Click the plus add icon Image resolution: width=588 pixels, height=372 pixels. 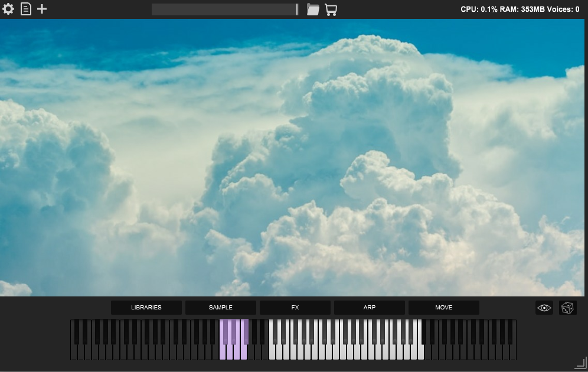(42, 9)
